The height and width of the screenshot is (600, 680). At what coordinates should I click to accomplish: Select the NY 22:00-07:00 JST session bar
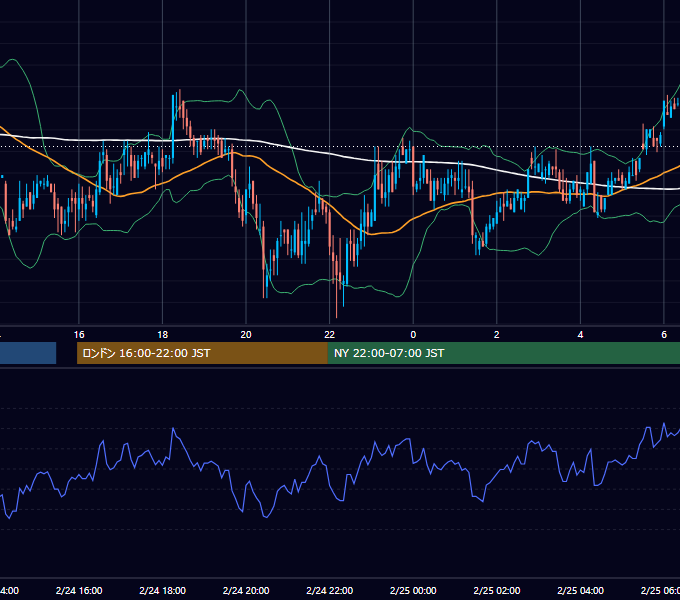(503, 353)
